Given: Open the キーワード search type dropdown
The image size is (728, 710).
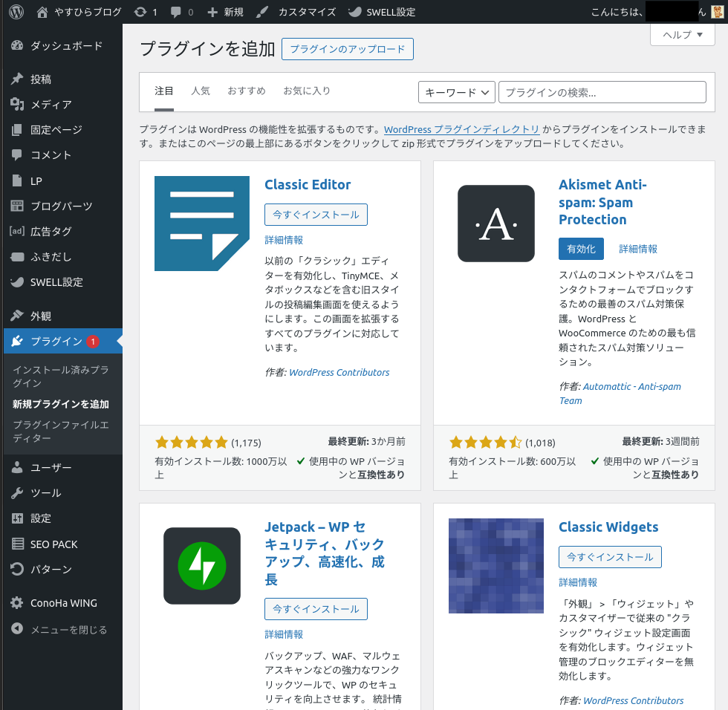Looking at the screenshot, I should coord(457,92).
